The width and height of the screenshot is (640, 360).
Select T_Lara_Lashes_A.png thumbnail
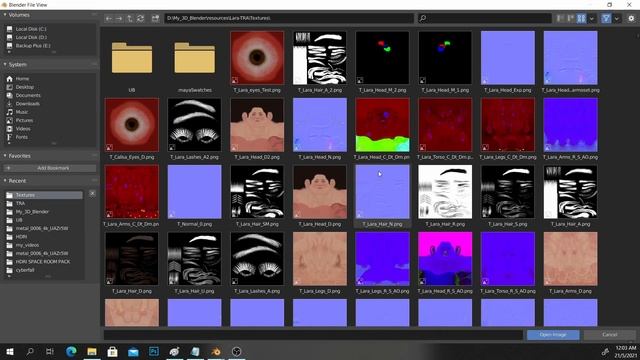(x=257, y=259)
